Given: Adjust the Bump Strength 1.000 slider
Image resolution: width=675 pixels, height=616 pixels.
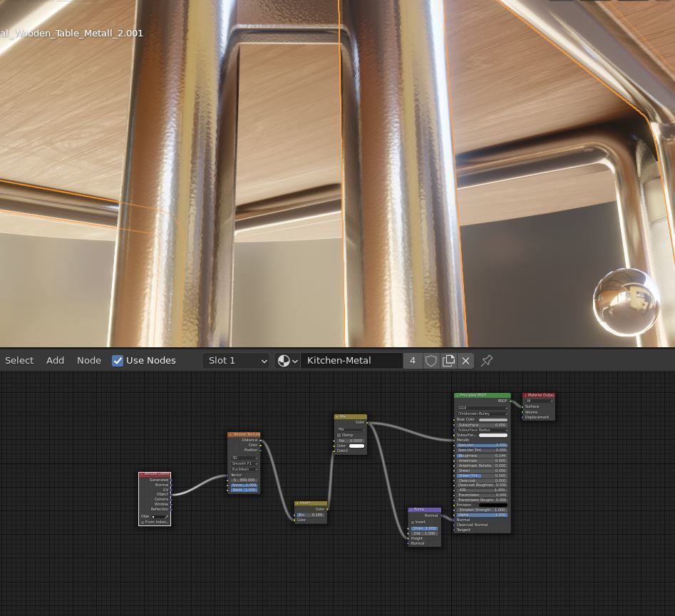Looking at the screenshot, I should click(424, 528).
